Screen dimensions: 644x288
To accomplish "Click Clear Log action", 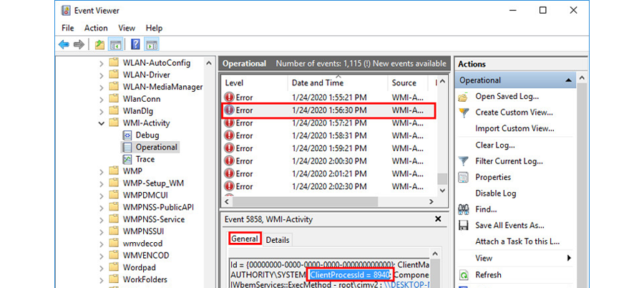I will [x=495, y=145].
